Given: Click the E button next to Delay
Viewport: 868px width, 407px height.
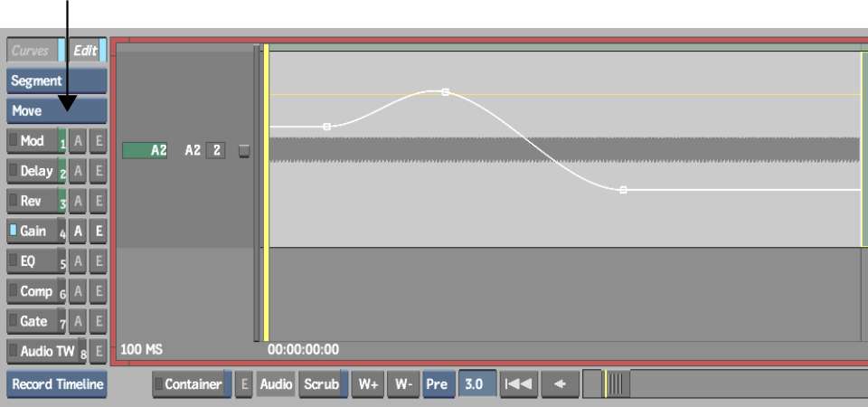Looking at the screenshot, I should coord(98,171).
